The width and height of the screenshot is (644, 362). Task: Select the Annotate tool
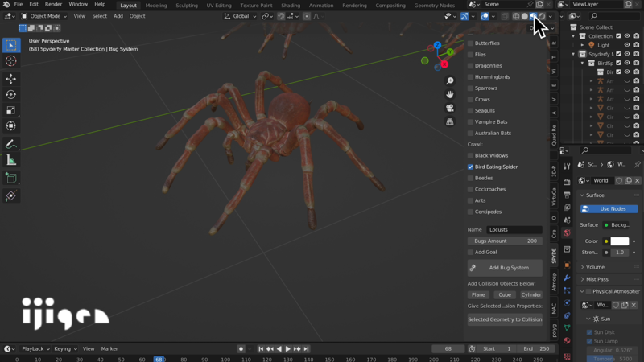11,144
